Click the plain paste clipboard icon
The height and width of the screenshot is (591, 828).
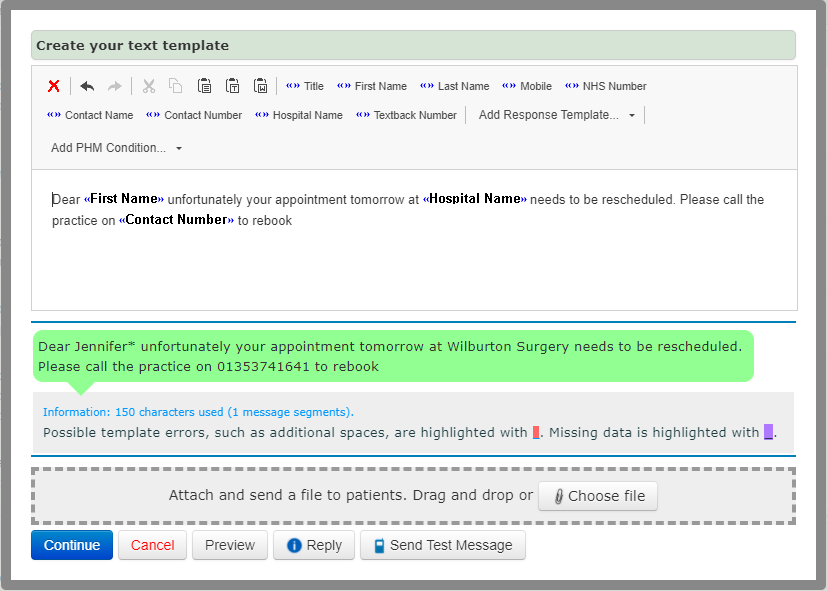pyautogui.click(x=204, y=86)
